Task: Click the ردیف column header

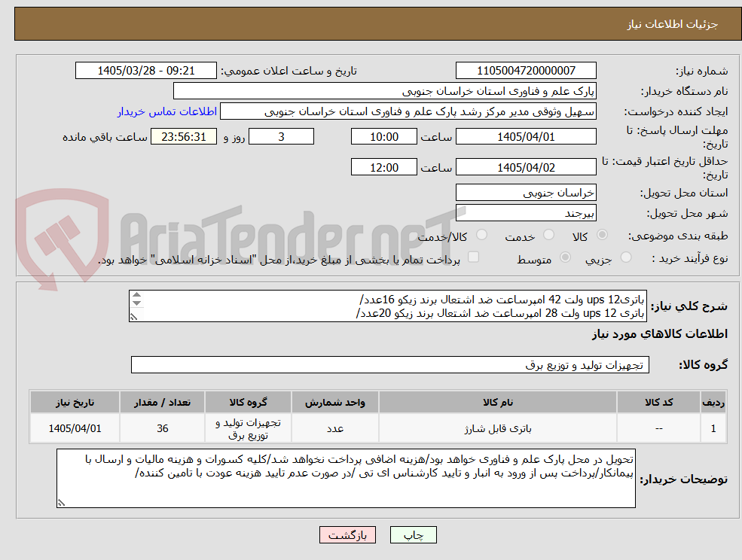Action: tap(713, 403)
